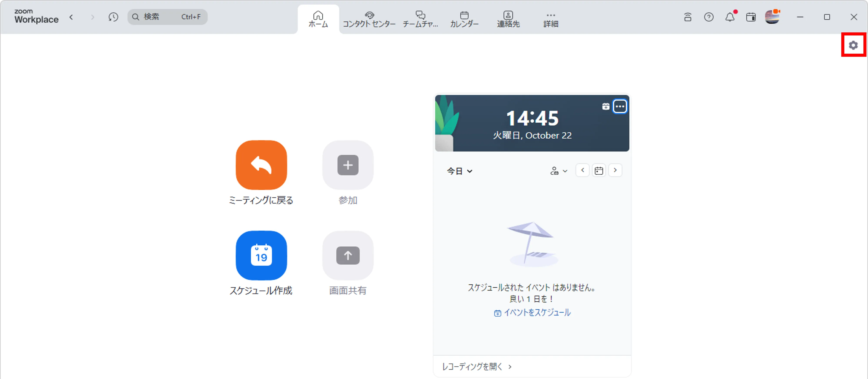Open the help question mark icon
Viewport: 868px width, 379px height.
709,17
